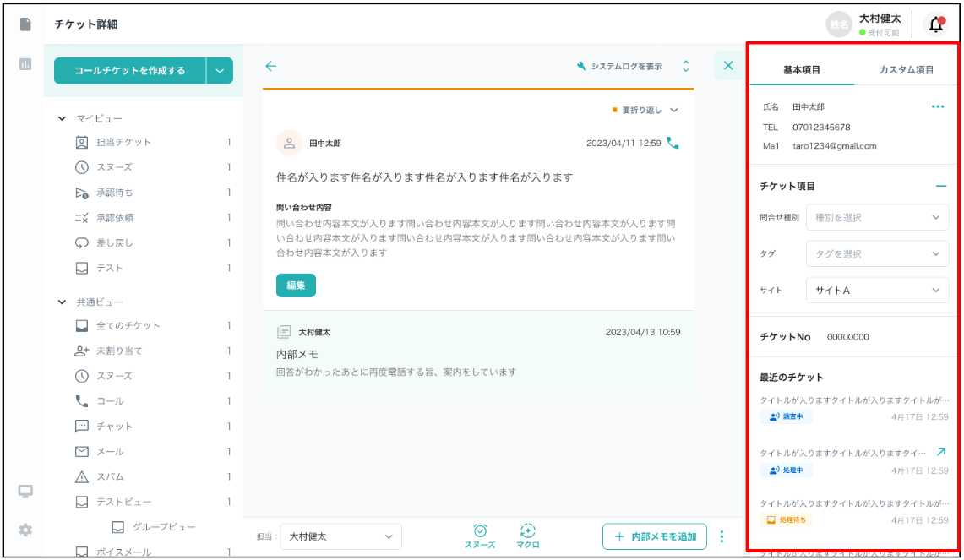Open the document icon in left rail

click(x=25, y=24)
